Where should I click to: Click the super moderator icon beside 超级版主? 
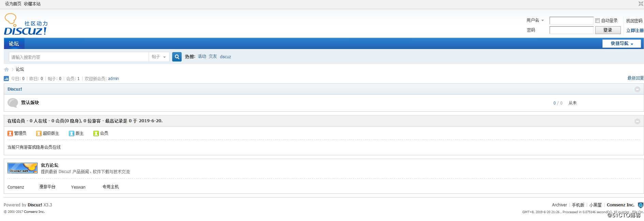click(x=39, y=133)
